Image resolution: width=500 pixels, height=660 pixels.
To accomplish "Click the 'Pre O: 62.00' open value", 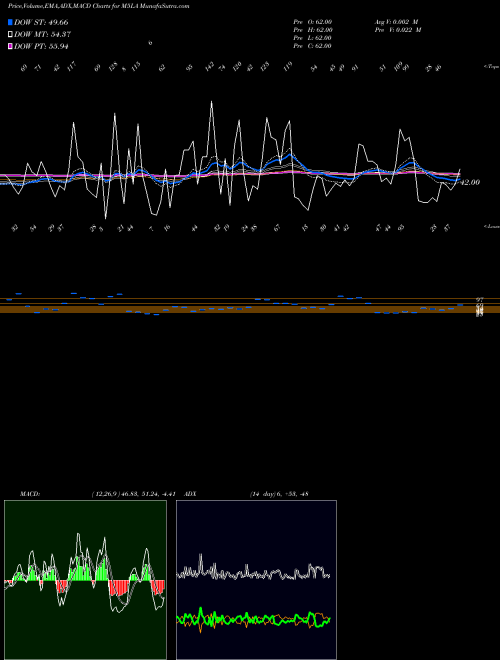I will click(313, 22).
